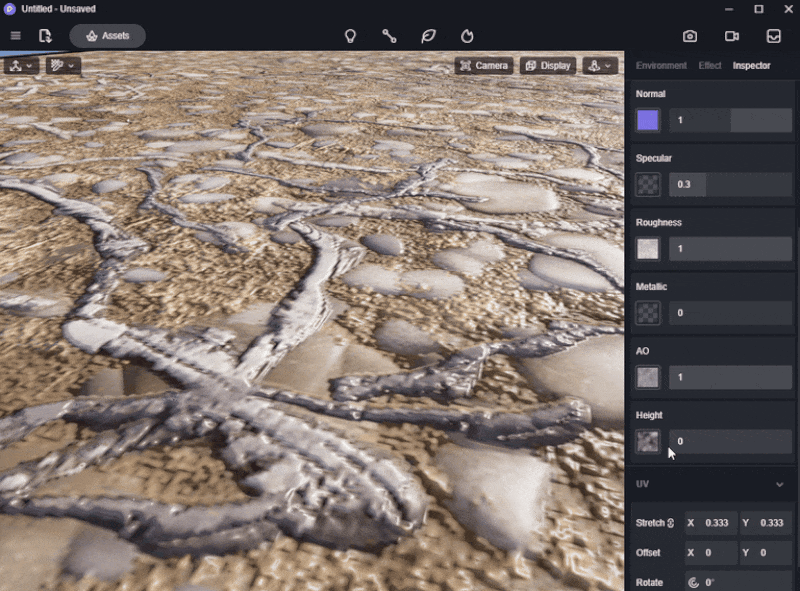Click the video record icon
The height and width of the screenshot is (591, 800).
click(732, 36)
